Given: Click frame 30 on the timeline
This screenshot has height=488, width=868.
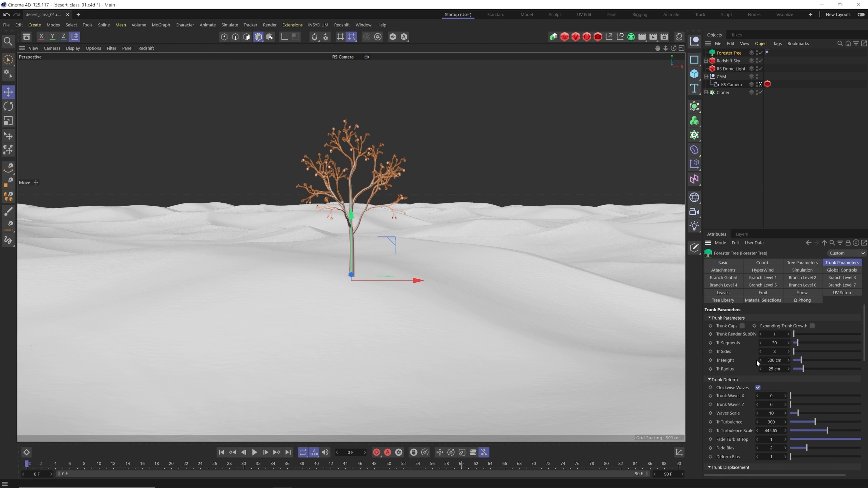Looking at the screenshot, I should pos(244,464).
